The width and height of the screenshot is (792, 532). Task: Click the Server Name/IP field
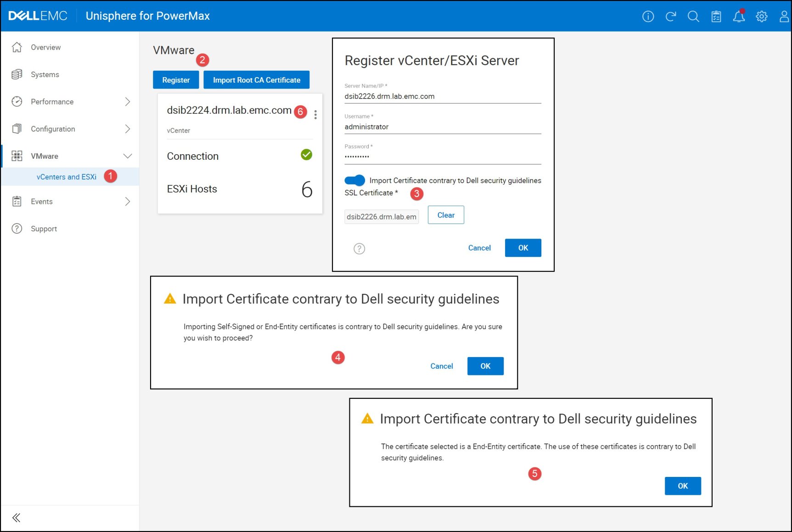tap(443, 96)
